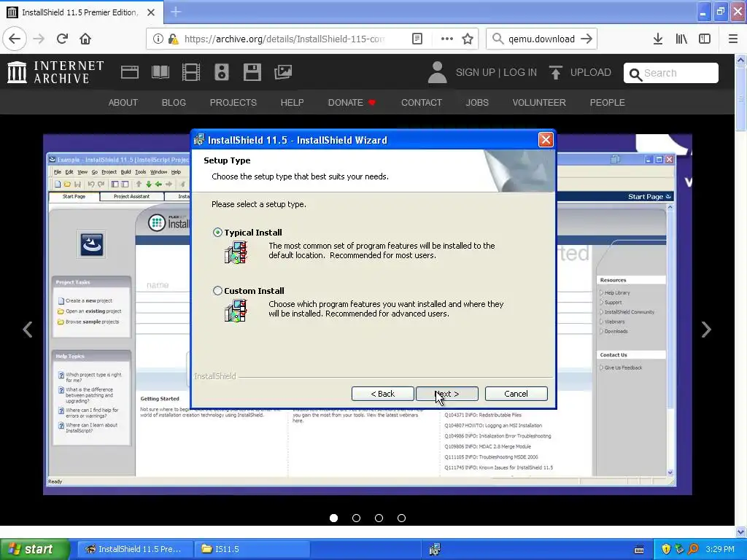
Task: Open the Video film icon
Action: (191, 72)
